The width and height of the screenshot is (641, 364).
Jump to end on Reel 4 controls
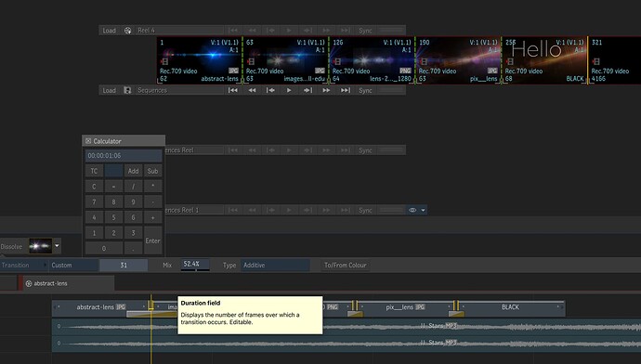coord(346,31)
